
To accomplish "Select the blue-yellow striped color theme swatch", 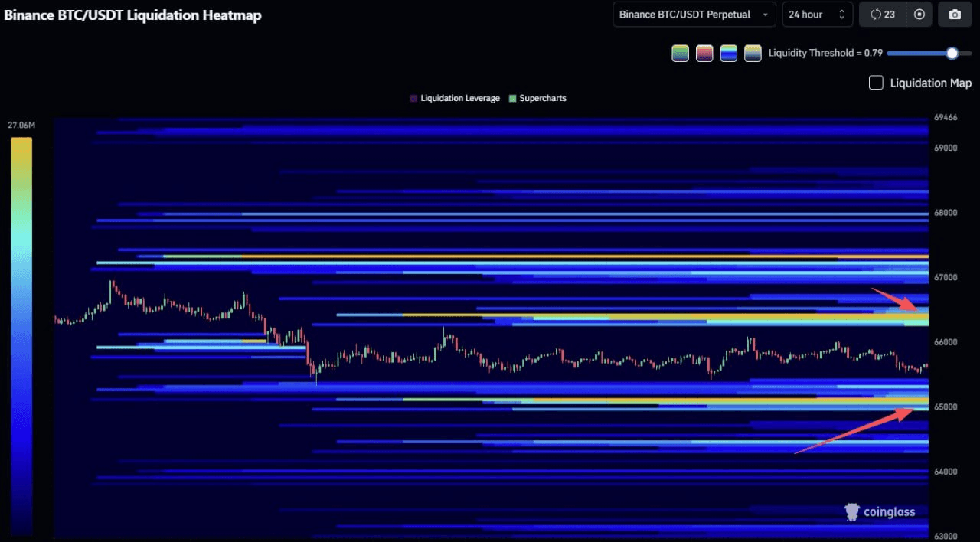I will click(x=729, y=54).
